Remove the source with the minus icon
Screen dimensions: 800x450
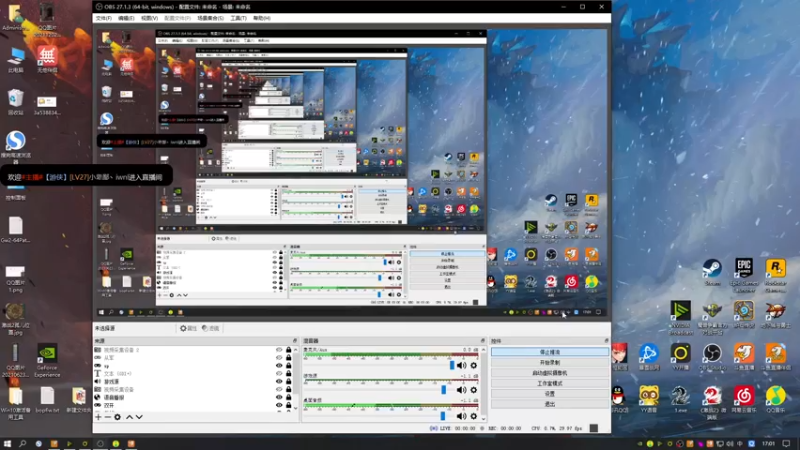point(108,417)
